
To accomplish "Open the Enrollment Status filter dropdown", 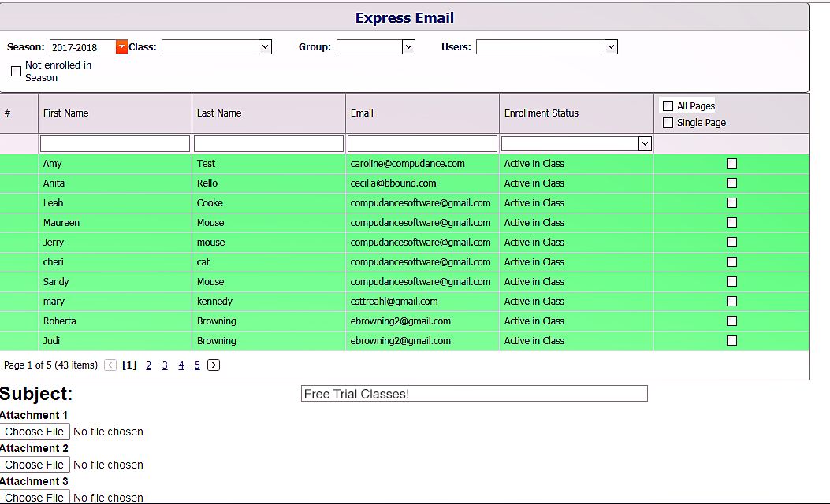I will (645, 143).
